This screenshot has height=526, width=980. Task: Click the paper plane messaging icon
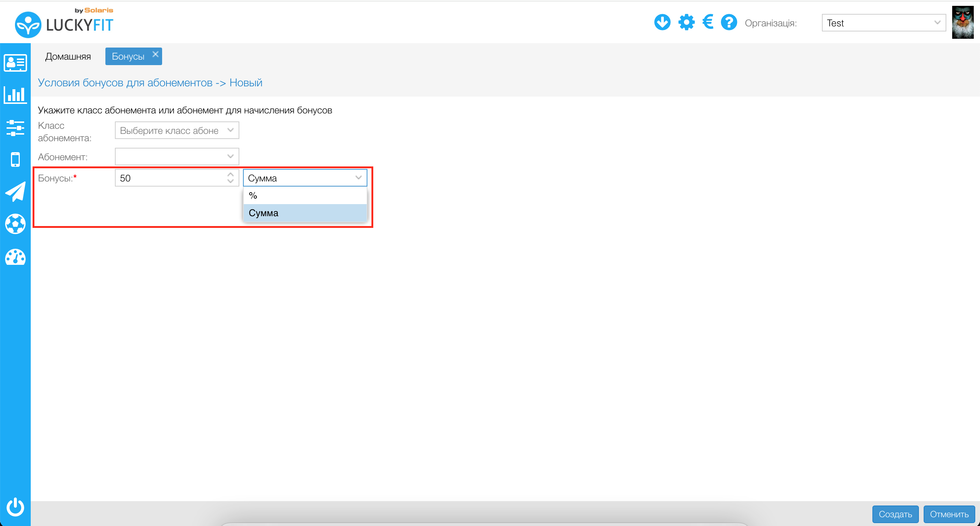[x=15, y=191]
